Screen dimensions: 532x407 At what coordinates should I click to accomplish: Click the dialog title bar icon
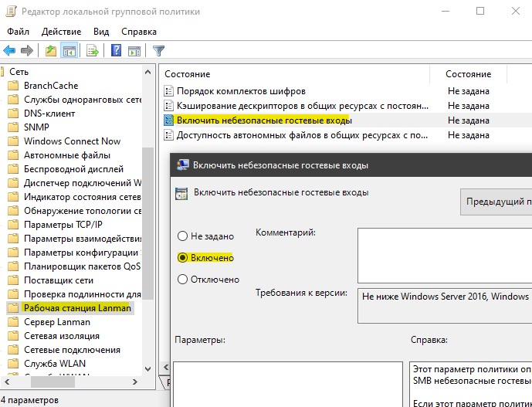tap(183, 165)
